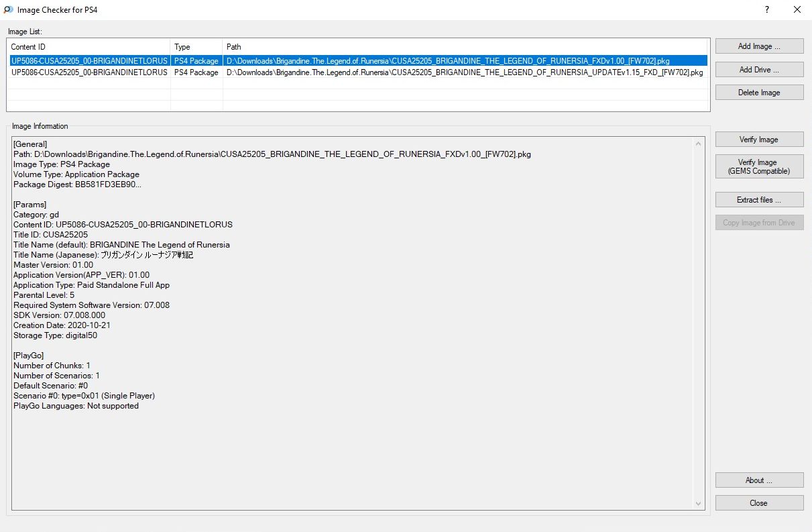Click the scroll down arrow of the information pane
812x532 pixels.
click(699, 504)
